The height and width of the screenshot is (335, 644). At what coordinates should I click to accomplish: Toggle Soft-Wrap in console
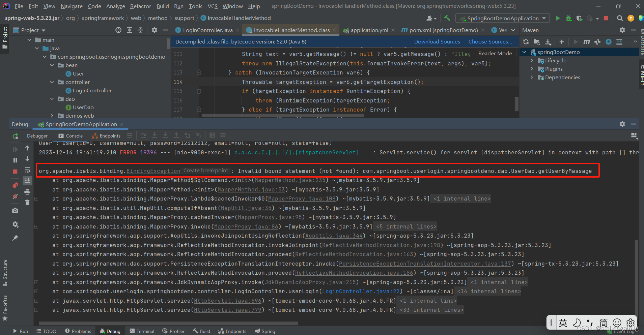[27, 170]
